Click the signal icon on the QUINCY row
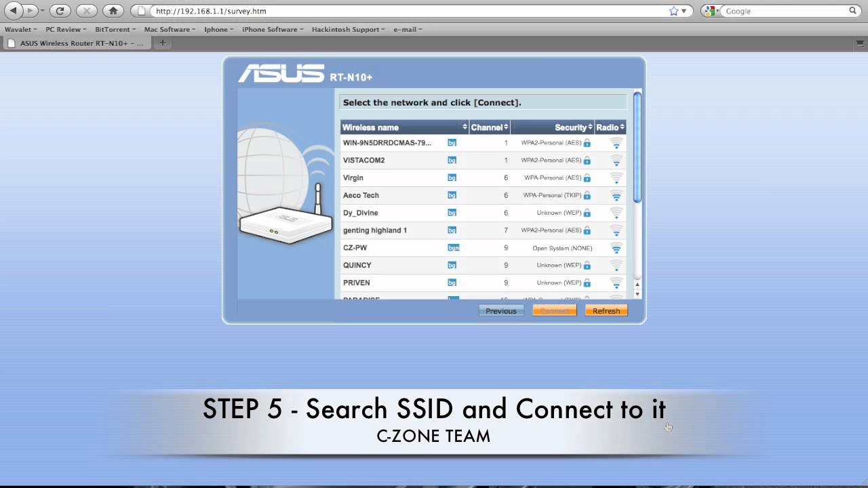The image size is (868, 488). point(616,265)
